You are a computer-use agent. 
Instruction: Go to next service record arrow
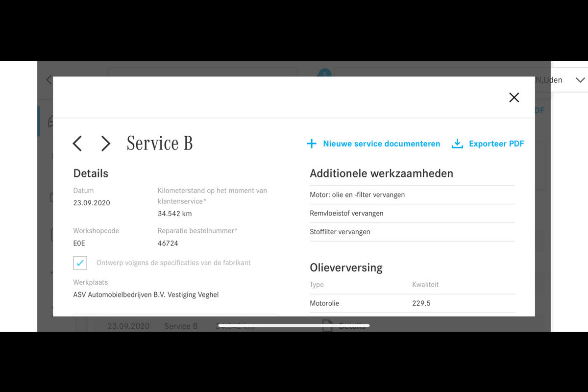pos(106,144)
